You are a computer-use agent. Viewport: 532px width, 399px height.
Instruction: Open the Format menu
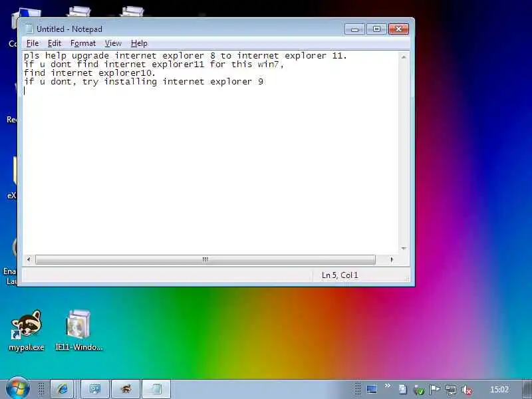coord(83,43)
